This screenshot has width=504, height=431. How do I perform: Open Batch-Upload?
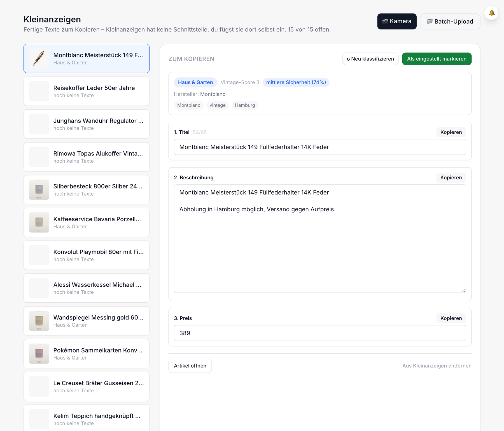coord(450,21)
